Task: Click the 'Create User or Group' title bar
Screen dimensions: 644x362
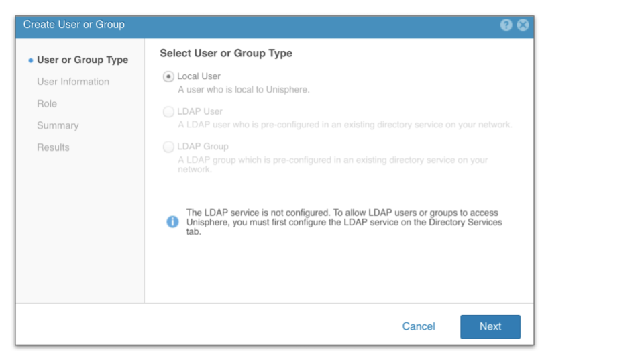Action: coord(74,25)
